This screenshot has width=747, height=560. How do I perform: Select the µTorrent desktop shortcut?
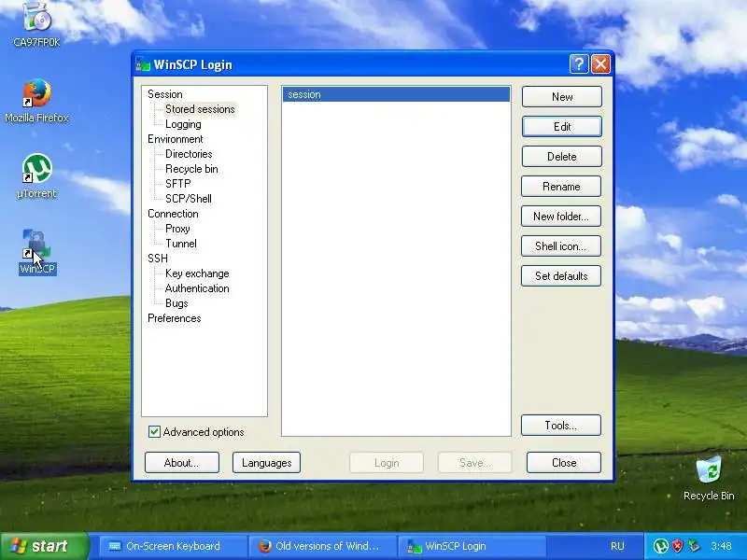[36, 175]
